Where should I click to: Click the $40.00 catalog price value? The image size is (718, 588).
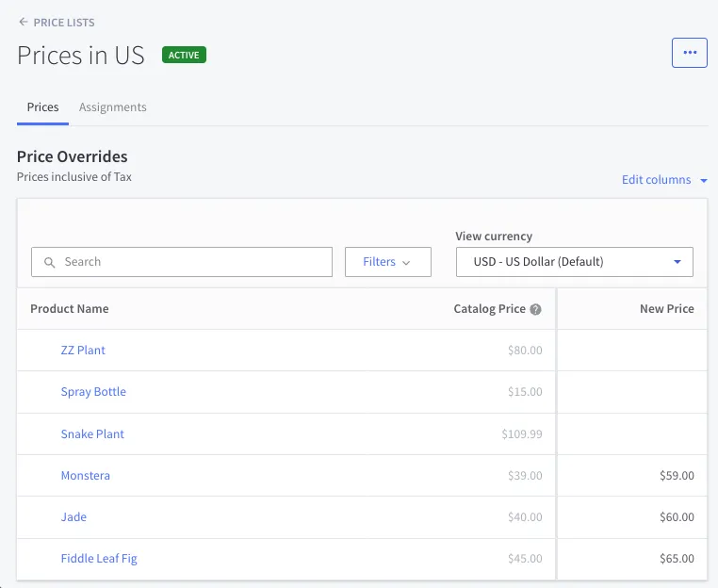point(525,517)
